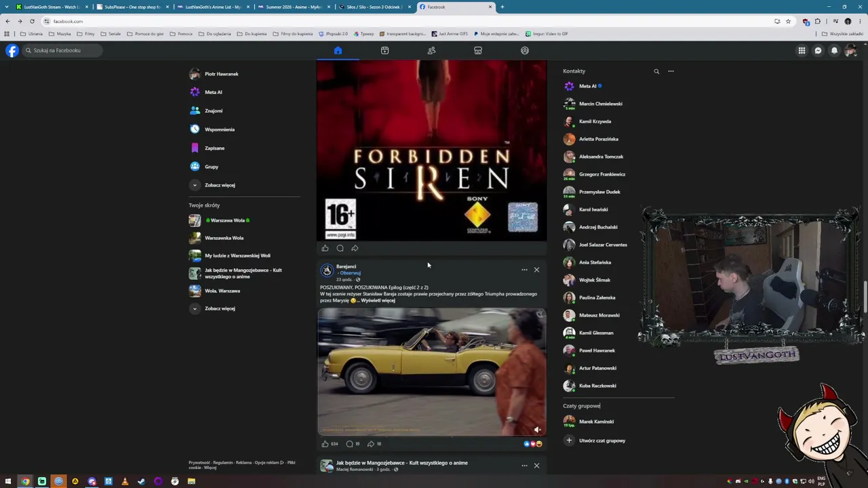Viewport: 868px width, 488px height.
Task: Bookmark this page with the star icon
Action: [788, 21]
